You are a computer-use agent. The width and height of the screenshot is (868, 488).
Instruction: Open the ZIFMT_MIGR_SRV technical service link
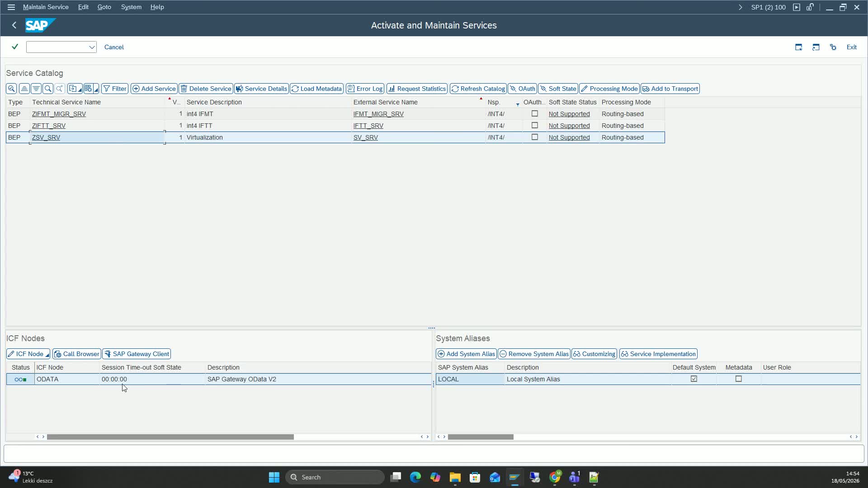pos(59,114)
